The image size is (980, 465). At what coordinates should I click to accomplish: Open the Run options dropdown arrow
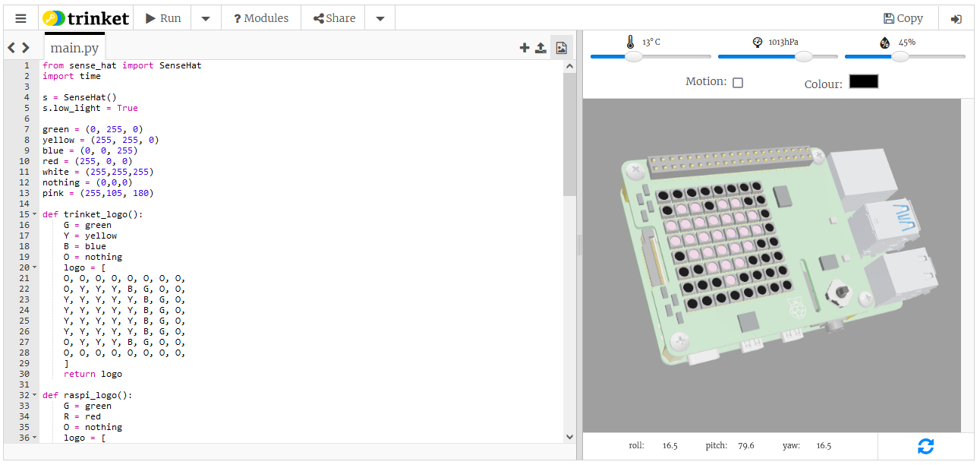click(x=206, y=18)
